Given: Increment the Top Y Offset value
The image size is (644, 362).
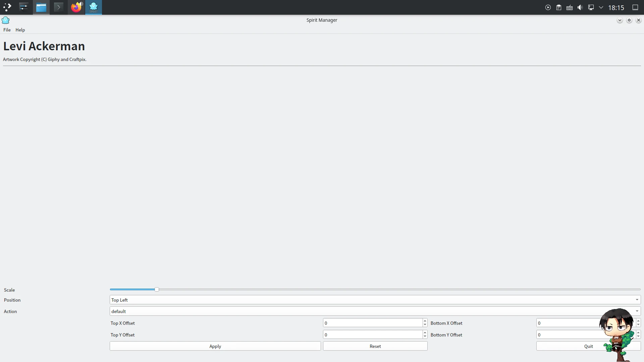Looking at the screenshot, I should (x=425, y=333).
